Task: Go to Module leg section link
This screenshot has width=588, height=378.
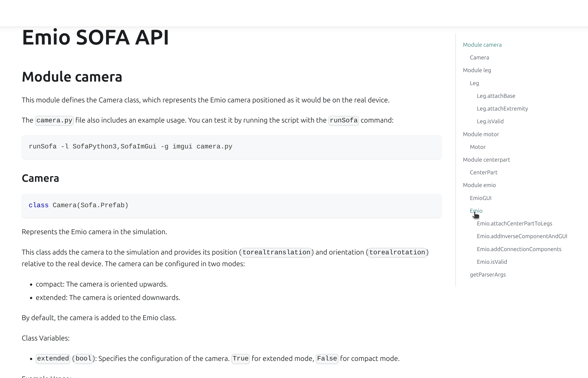Action: [477, 70]
